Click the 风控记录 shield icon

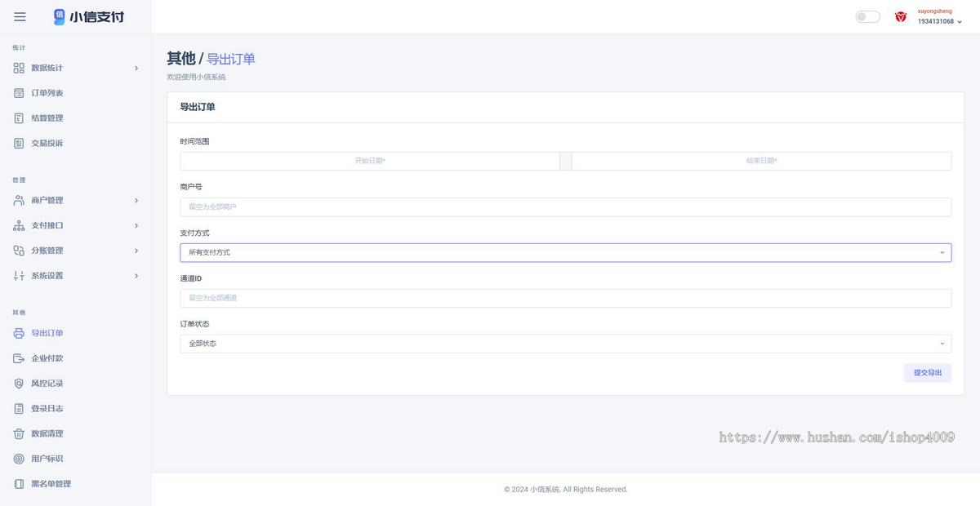coord(19,384)
